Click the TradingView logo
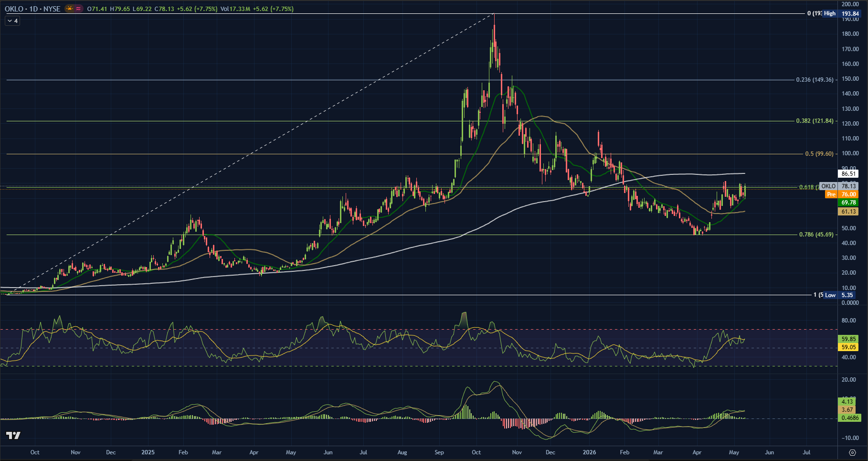Viewport: 868px width, 461px height. coord(13,435)
